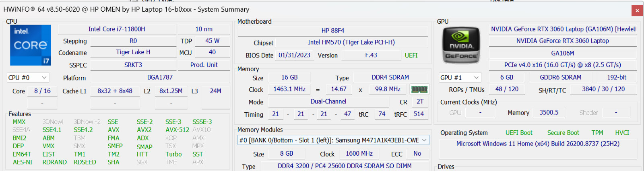Viewport: 644px width, 171px height.
Task: Click the AVX-512 feature label
Action: [x=177, y=130]
